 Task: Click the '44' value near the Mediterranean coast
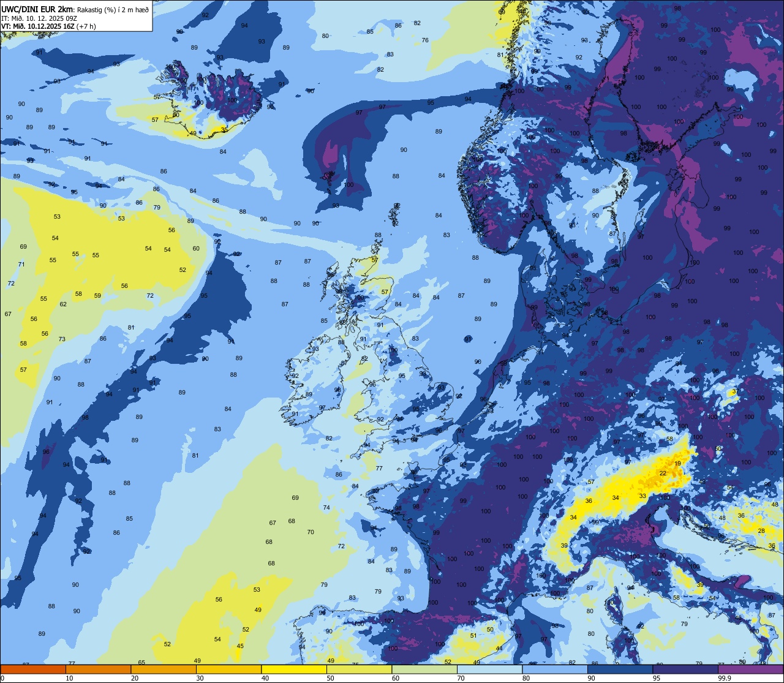499,649
